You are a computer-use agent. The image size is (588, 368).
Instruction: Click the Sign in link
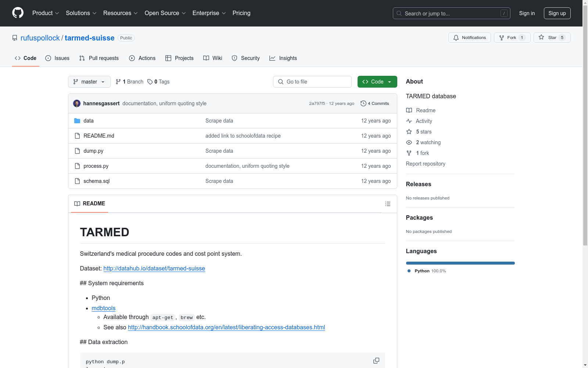click(x=527, y=13)
